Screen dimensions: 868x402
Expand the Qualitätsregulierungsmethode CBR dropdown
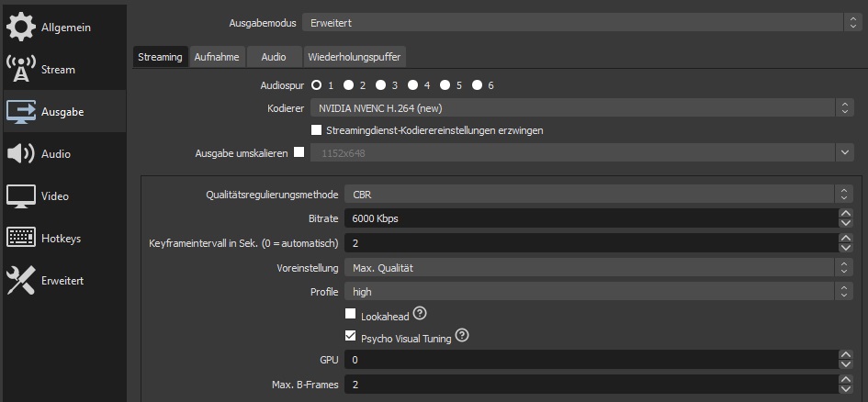(x=599, y=194)
